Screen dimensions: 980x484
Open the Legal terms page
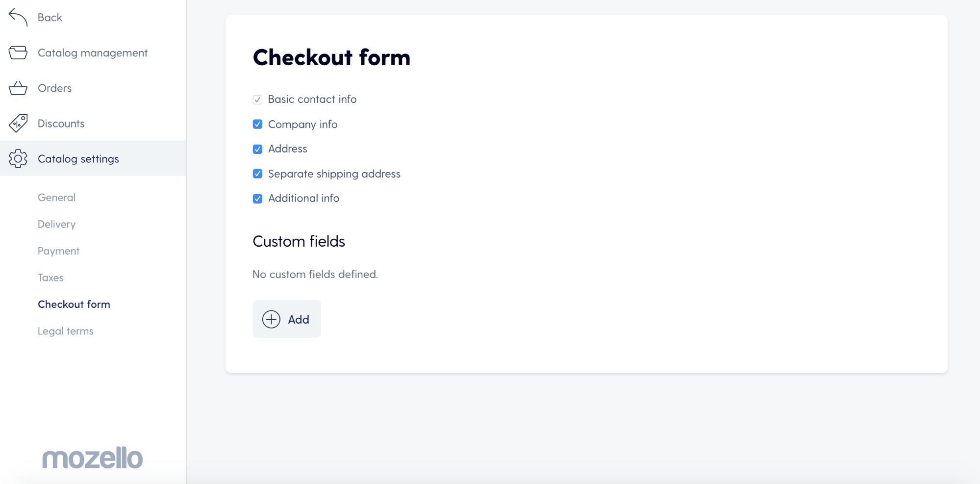coord(65,331)
